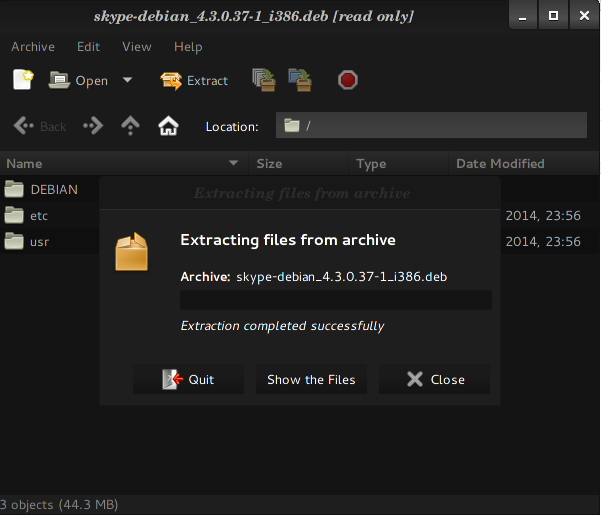Click the folder icon in Location field
This screenshot has width=601, height=518.
[292, 125]
